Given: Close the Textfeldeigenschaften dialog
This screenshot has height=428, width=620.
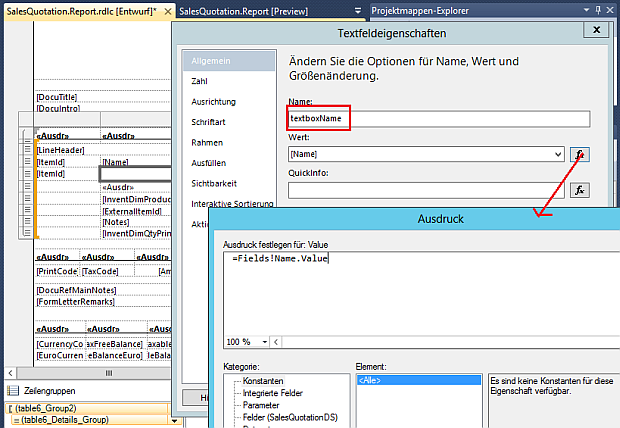Looking at the screenshot, I should coord(597,30).
